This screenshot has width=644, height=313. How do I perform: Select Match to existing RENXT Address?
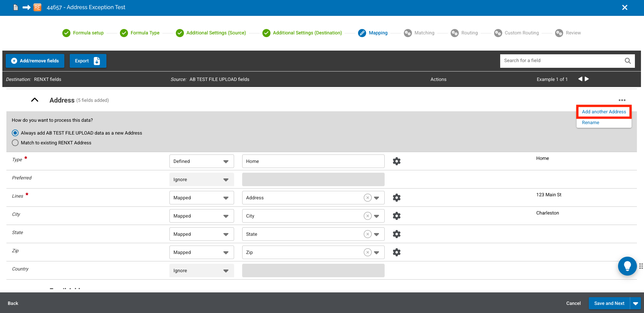coord(15,143)
